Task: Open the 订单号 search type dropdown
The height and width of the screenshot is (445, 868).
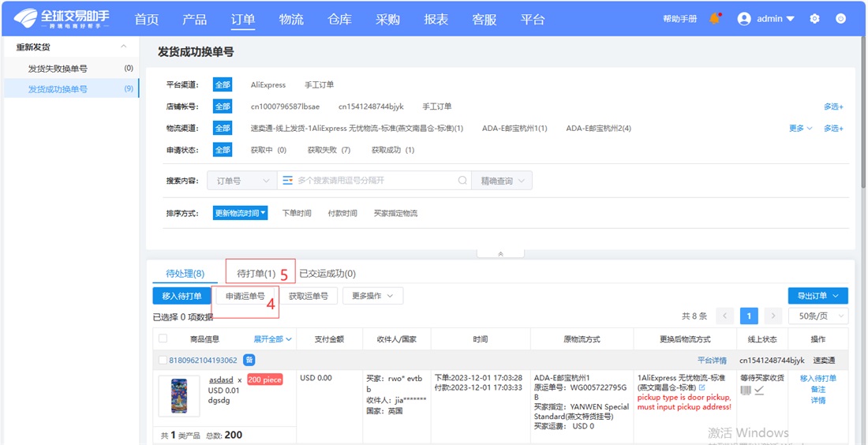Action: click(x=242, y=181)
